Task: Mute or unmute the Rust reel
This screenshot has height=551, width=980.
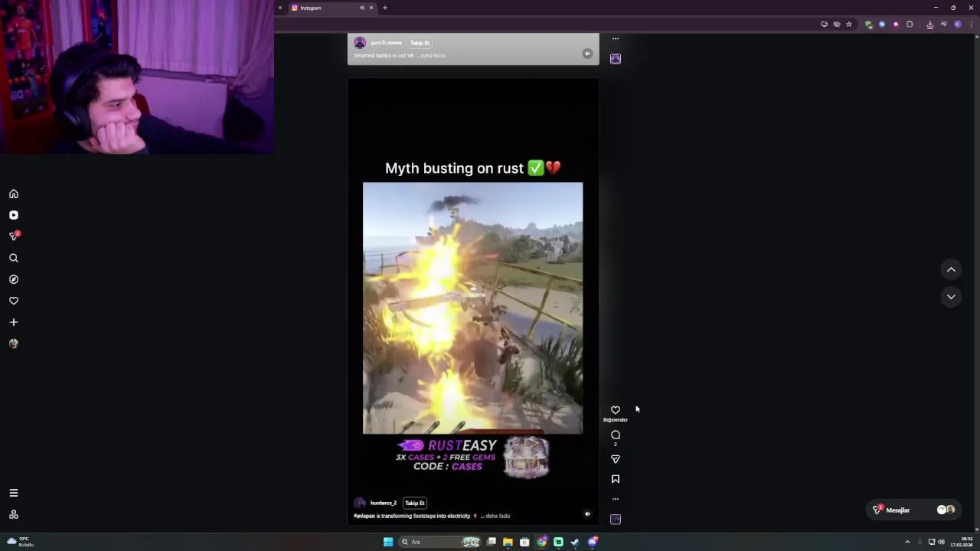Action: pos(587,514)
